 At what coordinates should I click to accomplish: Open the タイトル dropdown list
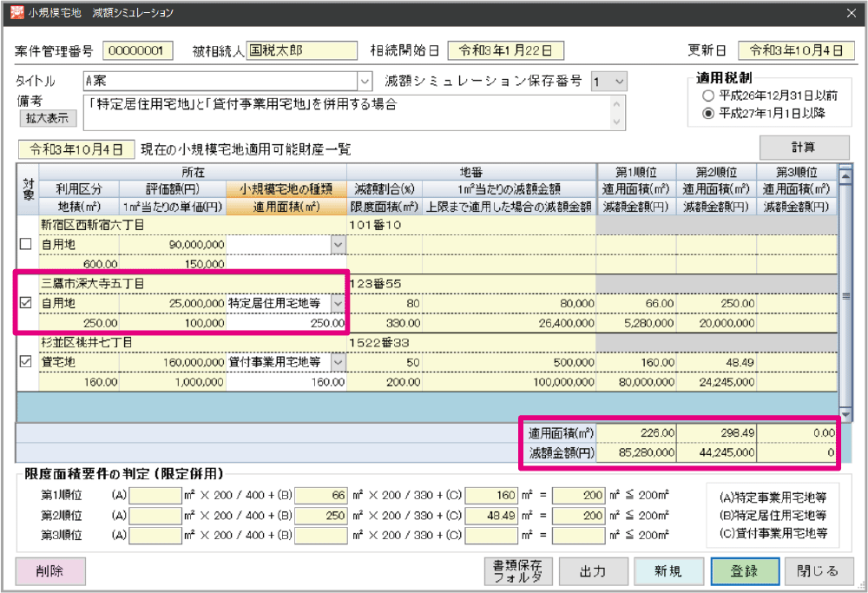coord(364,81)
